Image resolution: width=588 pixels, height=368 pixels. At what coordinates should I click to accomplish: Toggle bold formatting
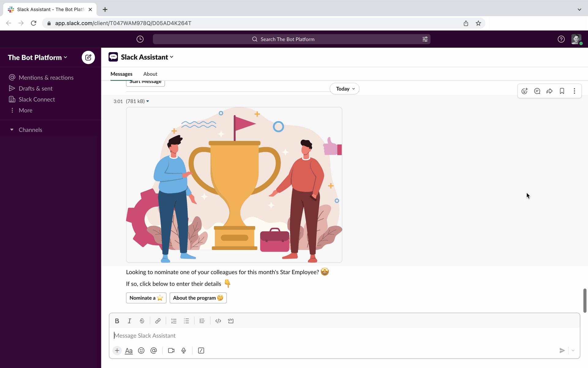point(117,321)
